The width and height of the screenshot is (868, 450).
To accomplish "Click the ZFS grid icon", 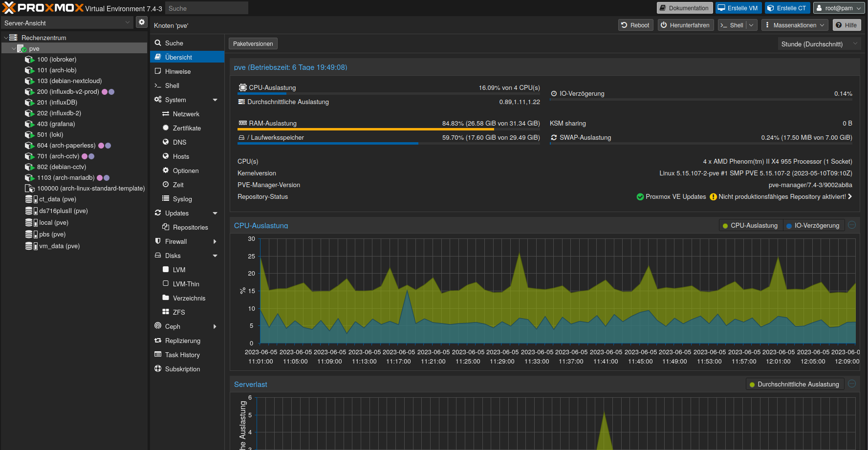I will pyautogui.click(x=166, y=312).
